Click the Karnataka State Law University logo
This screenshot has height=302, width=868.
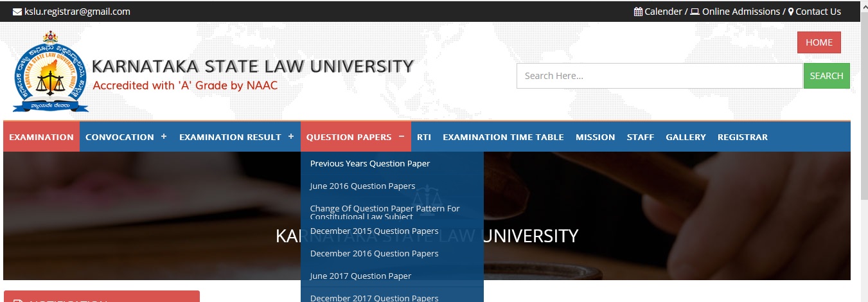pos(50,73)
